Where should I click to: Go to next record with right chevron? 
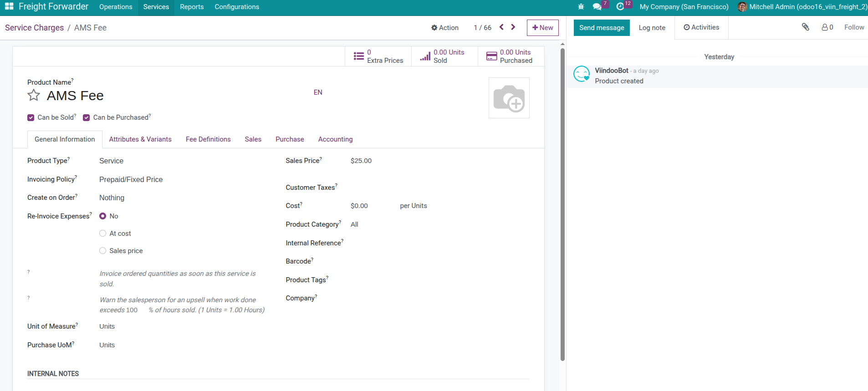click(513, 27)
